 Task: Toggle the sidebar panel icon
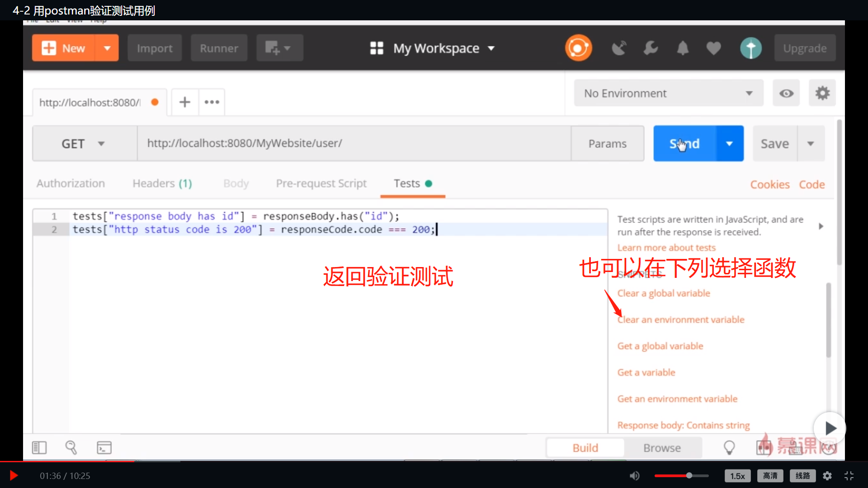[x=39, y=447]
